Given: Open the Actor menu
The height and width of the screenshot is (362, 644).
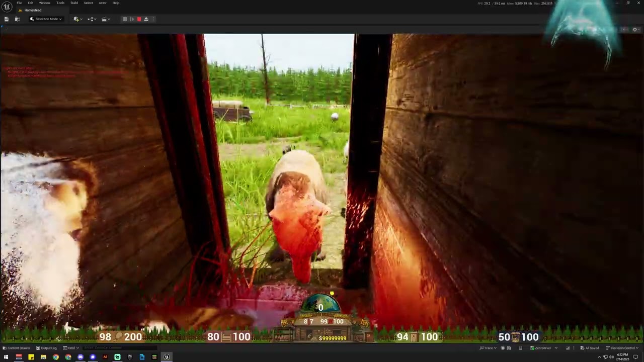Looking at the screenshot, I should 103,3.
